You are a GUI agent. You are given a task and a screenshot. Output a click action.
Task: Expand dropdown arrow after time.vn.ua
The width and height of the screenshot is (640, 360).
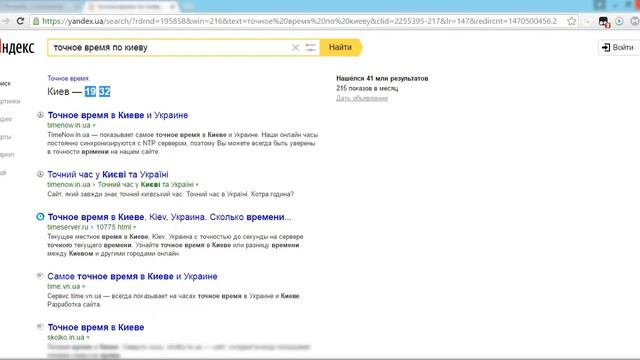point(84,287)
